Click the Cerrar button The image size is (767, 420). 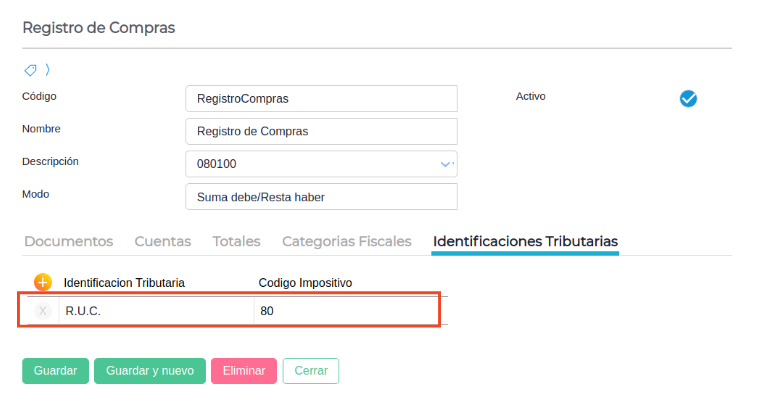[311, 371]
